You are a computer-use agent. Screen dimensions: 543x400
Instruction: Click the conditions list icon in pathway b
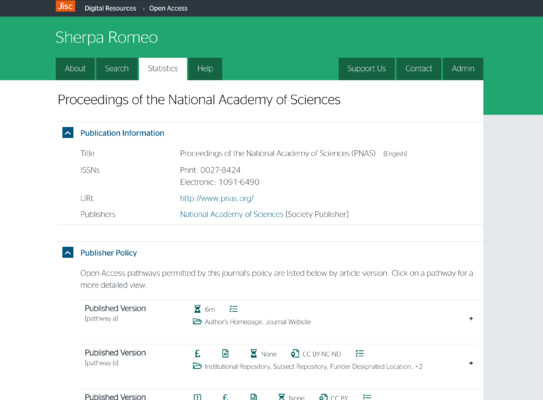pos(360,354)
